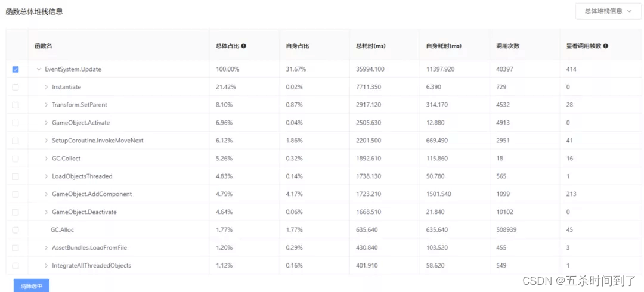
Task: Expand the GameObject.Deactivate node arrow
Action: (x=47, y=212)
